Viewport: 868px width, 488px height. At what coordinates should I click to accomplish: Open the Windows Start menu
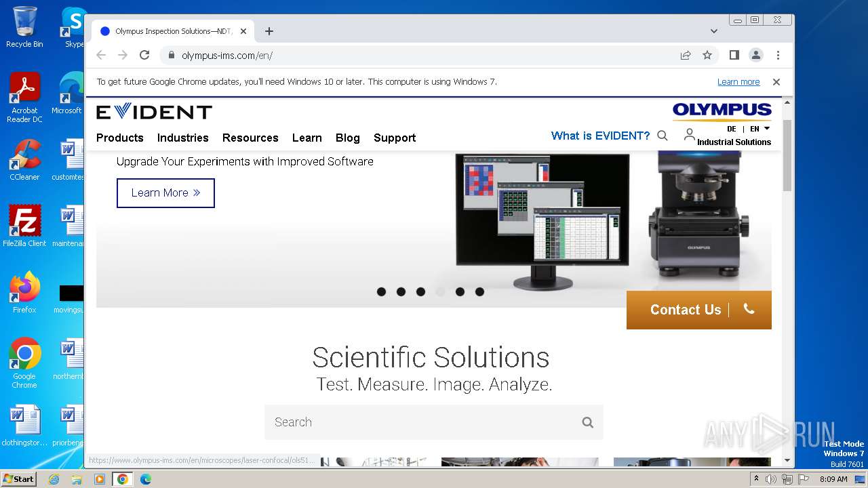(18, 479)
